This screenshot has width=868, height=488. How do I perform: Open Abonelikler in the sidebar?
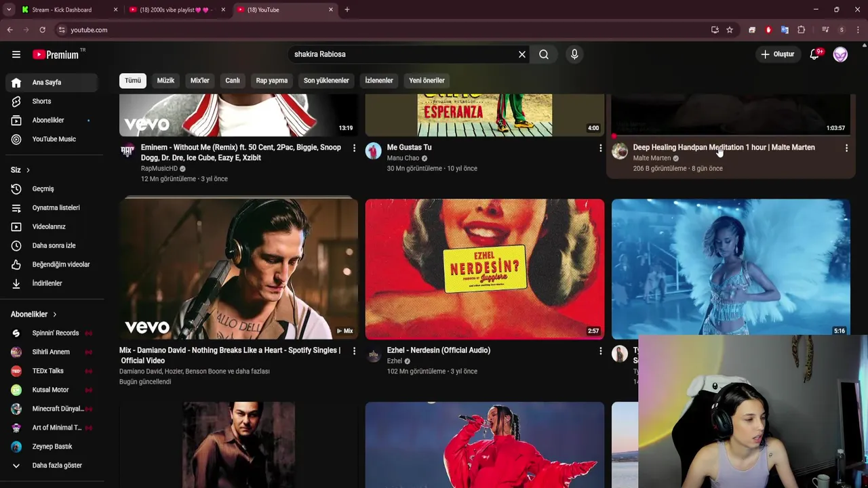(52, 121)
